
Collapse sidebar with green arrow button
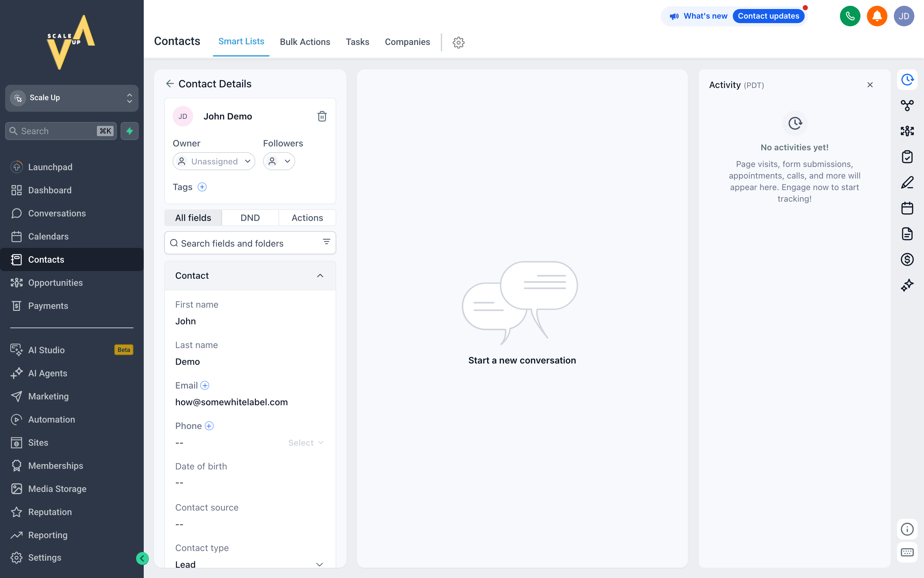click(x=142, y=558)
